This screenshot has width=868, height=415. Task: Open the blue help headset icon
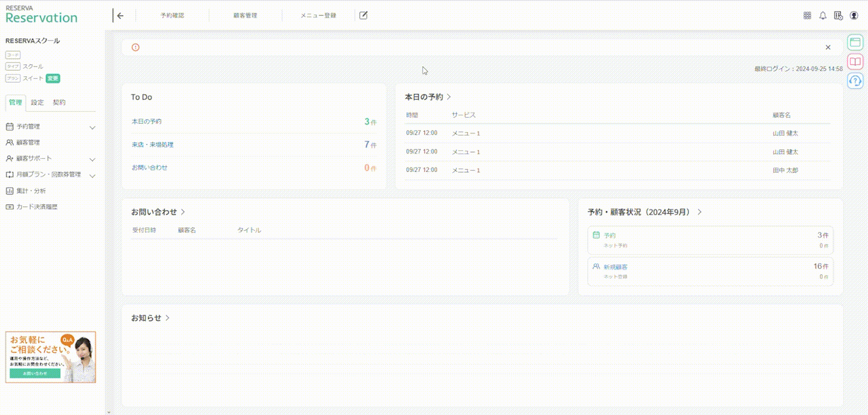(x=855, y=81)
